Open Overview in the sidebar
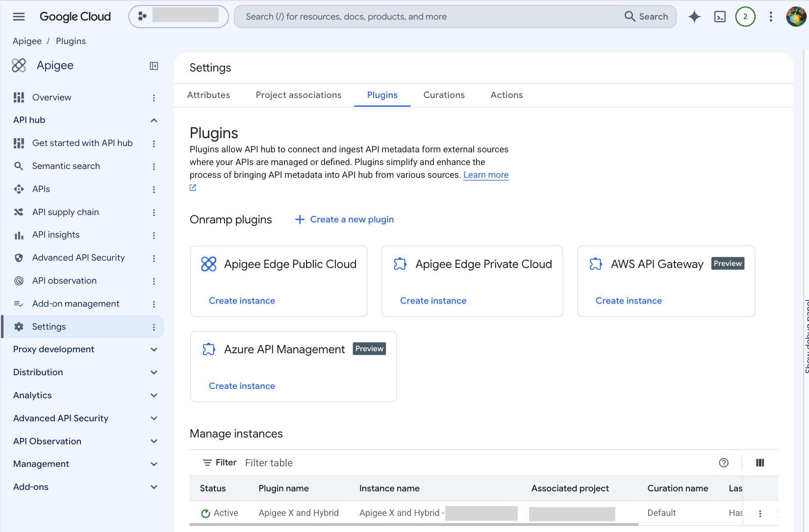The height and width of the screenshot is (532, 809). click(51, 97)
